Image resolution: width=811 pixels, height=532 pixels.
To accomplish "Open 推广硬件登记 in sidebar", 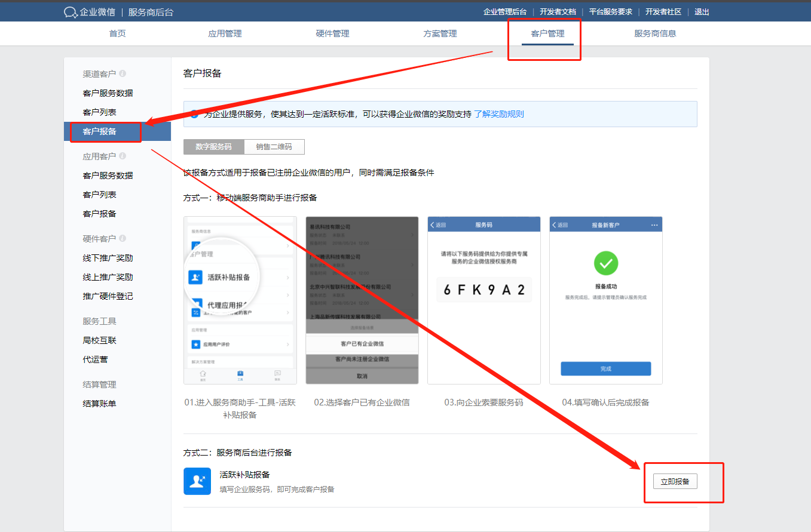I will pos(108,296).
